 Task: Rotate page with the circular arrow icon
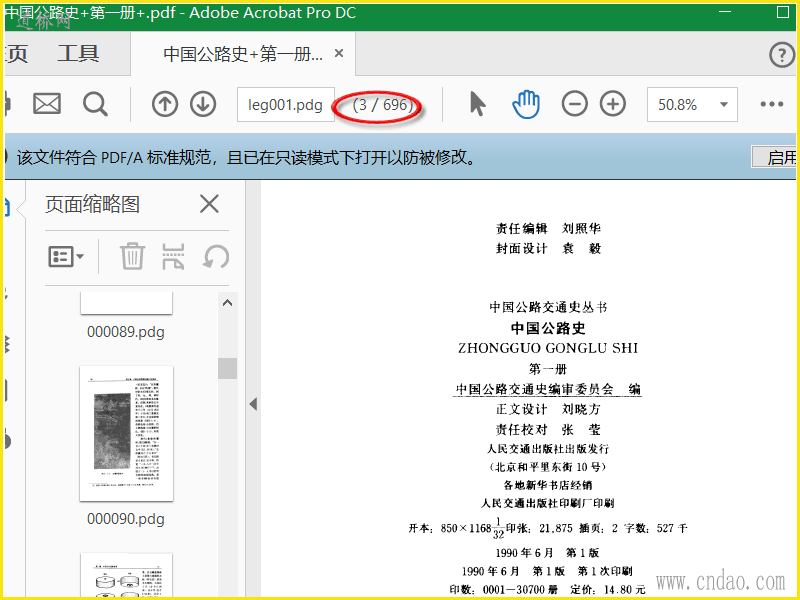pyautogui.click(x=216, y=256)
